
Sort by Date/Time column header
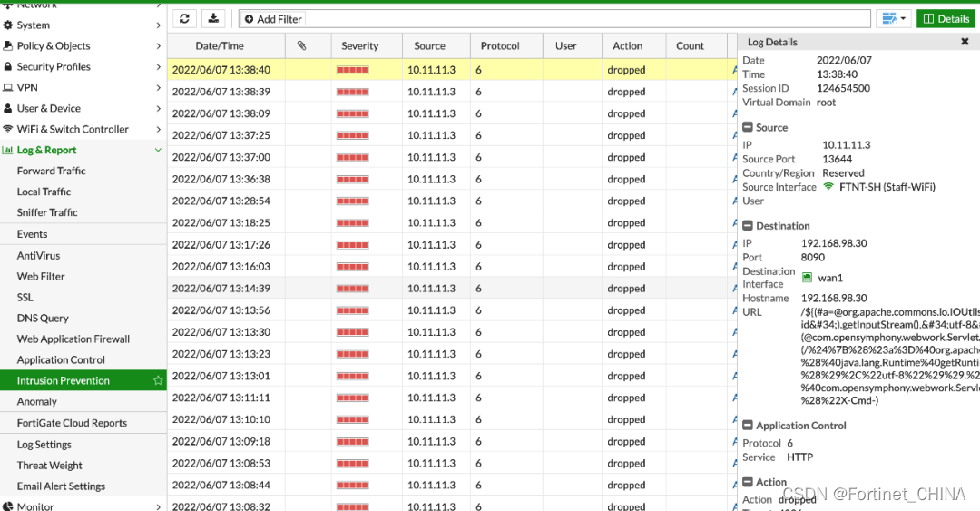[x=226, y=45]
